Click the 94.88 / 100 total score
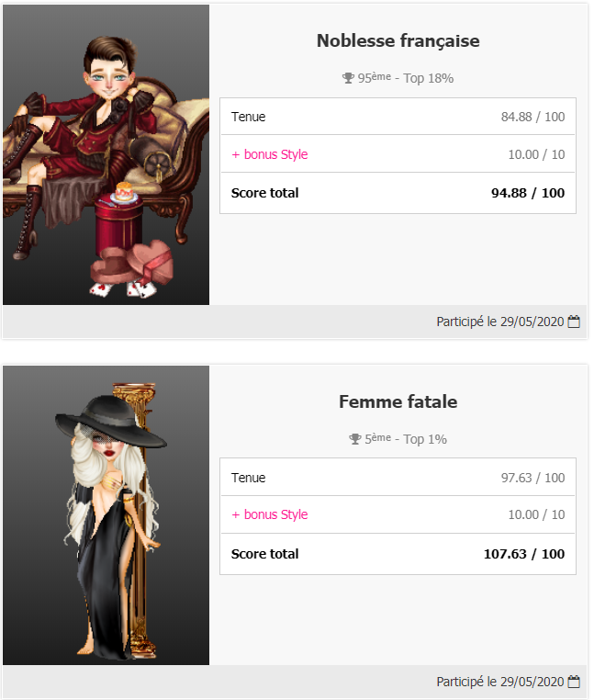The height and width of the screenshot is (700, 594). tap(528, 193)
